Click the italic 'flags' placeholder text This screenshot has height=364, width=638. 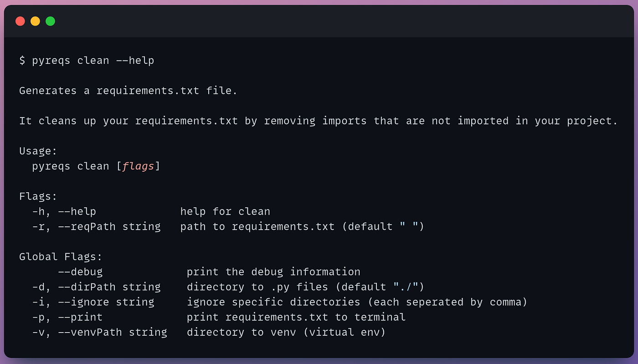point(139,166)
